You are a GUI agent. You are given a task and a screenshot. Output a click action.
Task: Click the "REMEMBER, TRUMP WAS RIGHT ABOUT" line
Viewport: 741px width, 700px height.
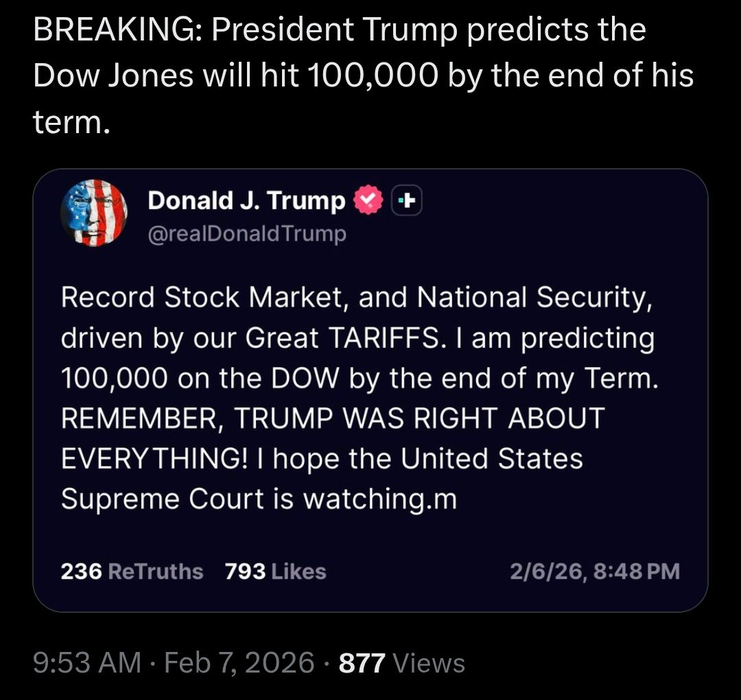click(x=333, y=419)
